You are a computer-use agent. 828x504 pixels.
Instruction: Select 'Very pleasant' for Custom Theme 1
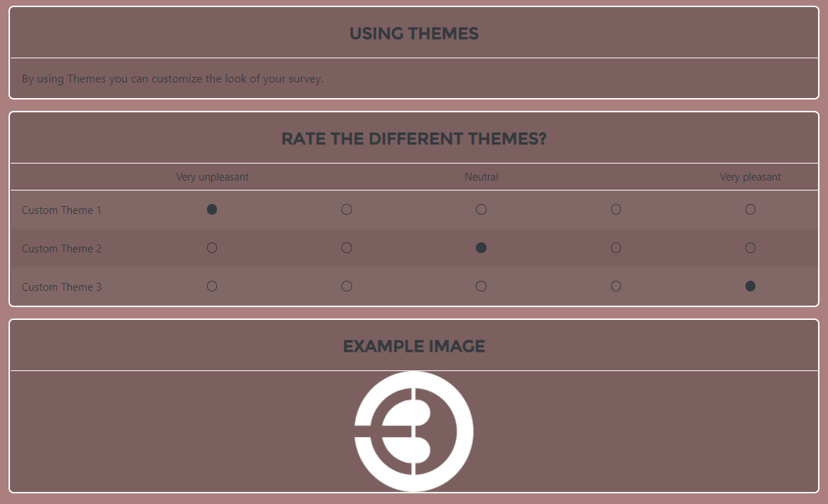[x=750, y=209]
